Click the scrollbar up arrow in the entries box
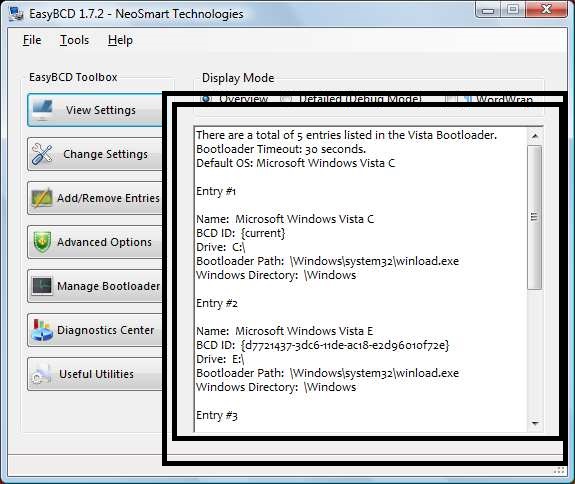The width and height of the screenshot is (575, 484). click(x=535, y=136)
